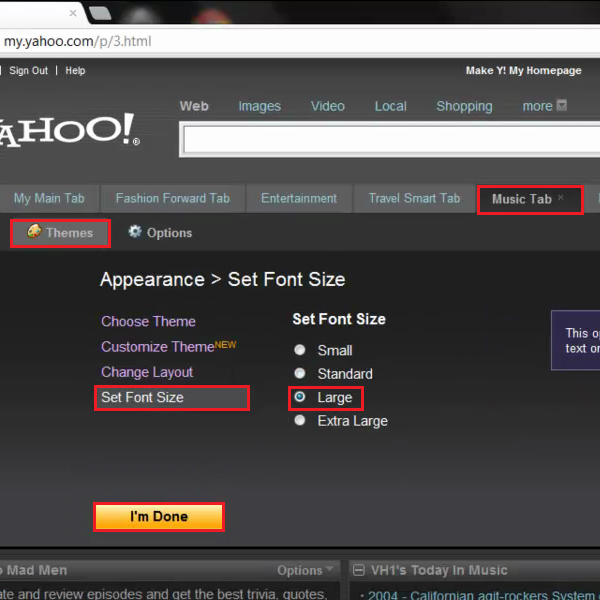Switch to the Entertainment tab

pos(299,198)
